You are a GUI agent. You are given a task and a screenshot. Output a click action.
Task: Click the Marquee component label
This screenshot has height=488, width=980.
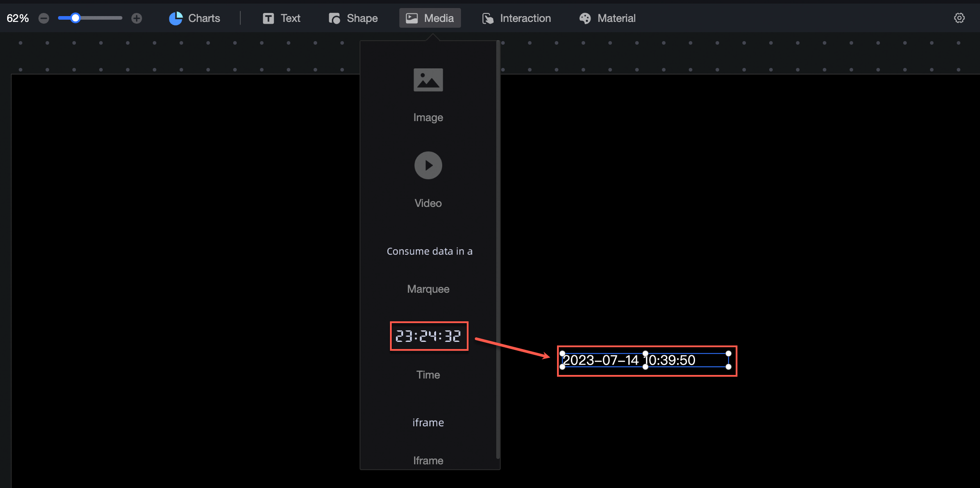tap(428, 289)
